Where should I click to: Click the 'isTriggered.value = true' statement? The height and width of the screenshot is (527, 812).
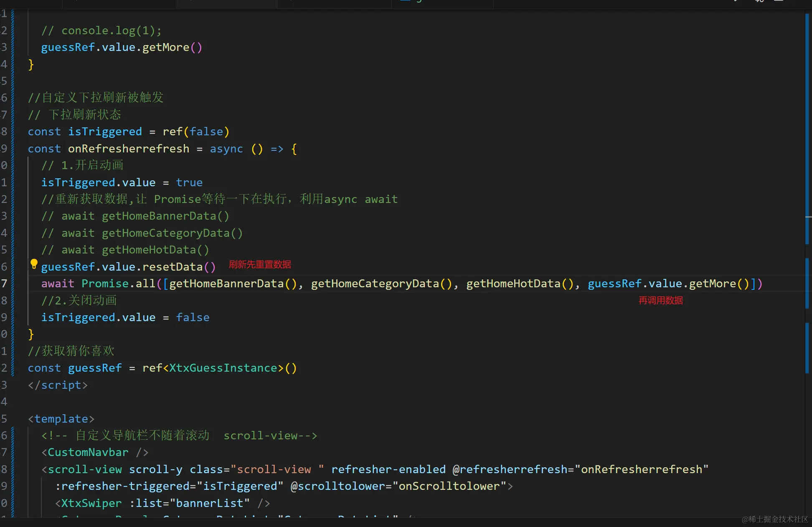[x=122, y=182]
